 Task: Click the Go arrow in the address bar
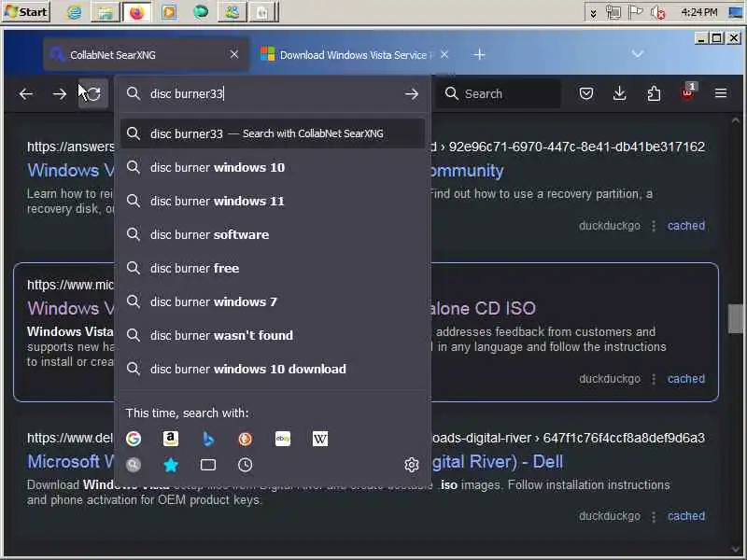click(x=412, y=94)
